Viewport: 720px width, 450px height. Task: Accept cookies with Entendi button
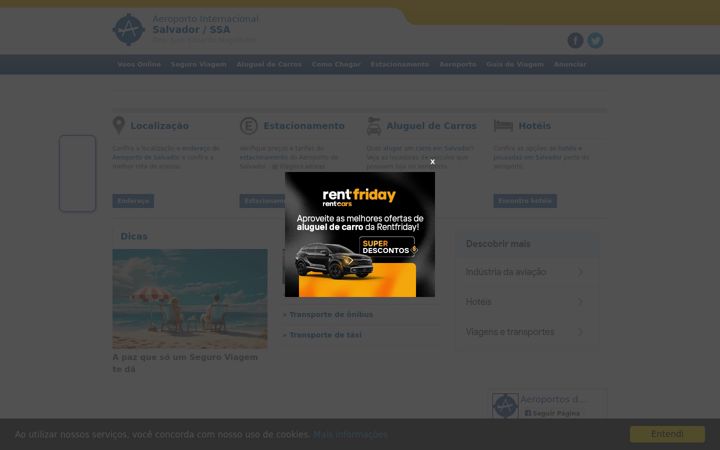(667, 434)
